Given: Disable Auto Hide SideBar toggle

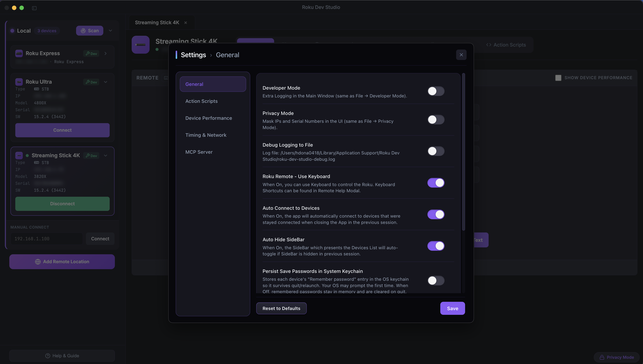Looking at the screenshot, I should (436, 246).
